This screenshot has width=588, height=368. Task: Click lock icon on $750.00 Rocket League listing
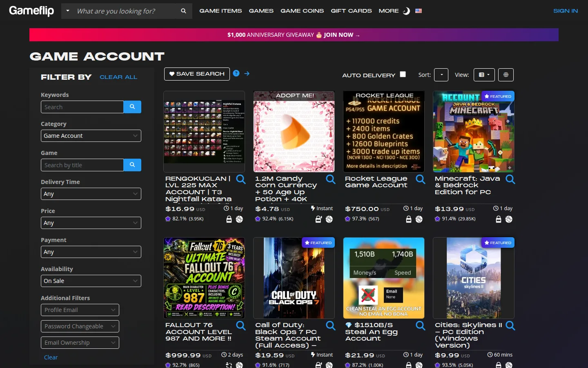click(x=409, y=219)
